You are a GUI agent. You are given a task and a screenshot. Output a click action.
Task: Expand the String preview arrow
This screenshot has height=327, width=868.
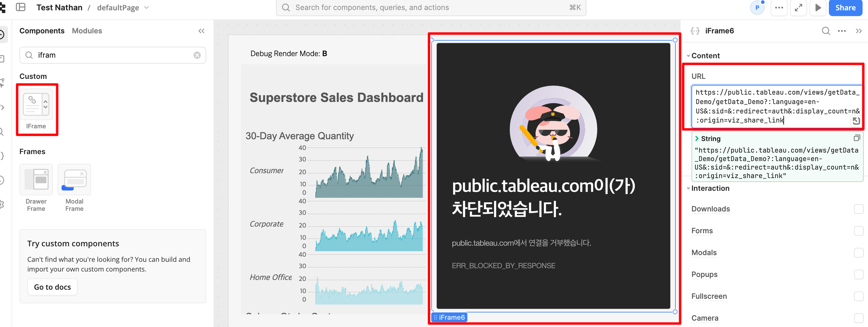click(697, 139)
